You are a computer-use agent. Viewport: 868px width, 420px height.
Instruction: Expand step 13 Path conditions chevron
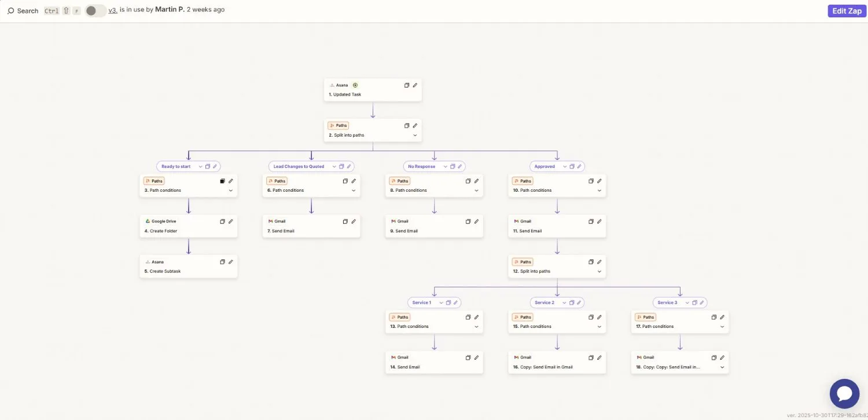pyautogui.click(x=476, y=327)
